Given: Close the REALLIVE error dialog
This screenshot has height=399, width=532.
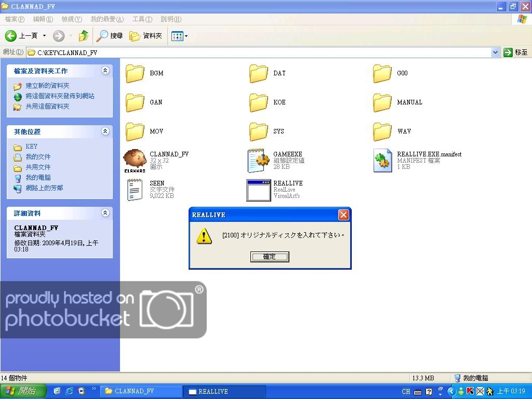Looking at the screenshot, I should [343, 215].
